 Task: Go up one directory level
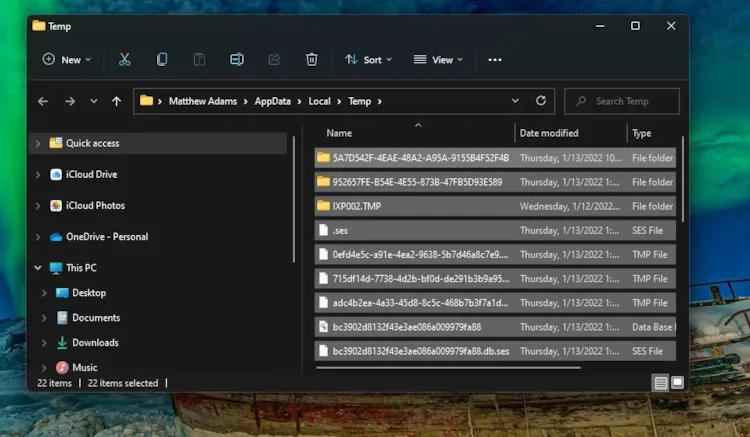pos(117,101)
